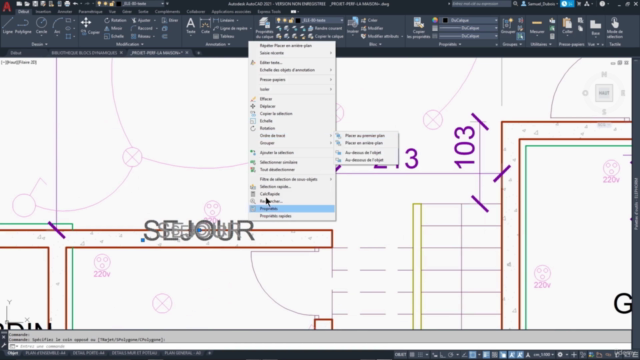Click the Mode de sélection tactile icon
Viewport: 640px width, 360px height.
point(614,28)
